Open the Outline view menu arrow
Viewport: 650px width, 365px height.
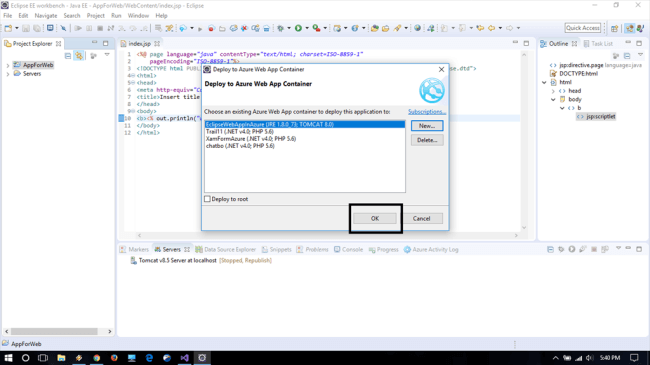point(640,55)
